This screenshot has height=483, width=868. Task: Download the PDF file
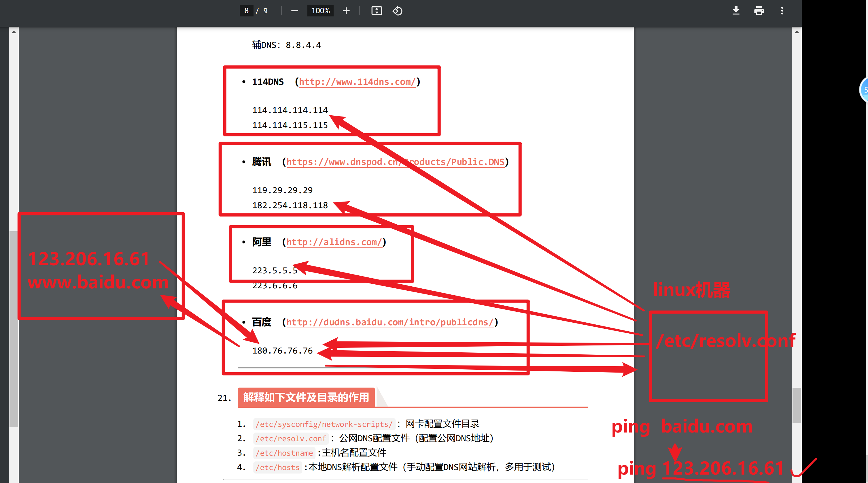[736, 11]
